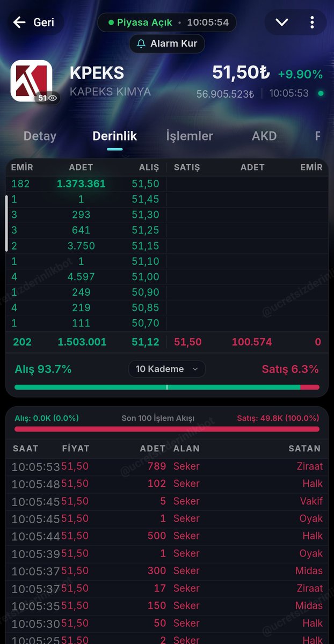Tap the Son 100 İşlem Akışı bar
Screen dimensions: 334x644
pos(167,429)
